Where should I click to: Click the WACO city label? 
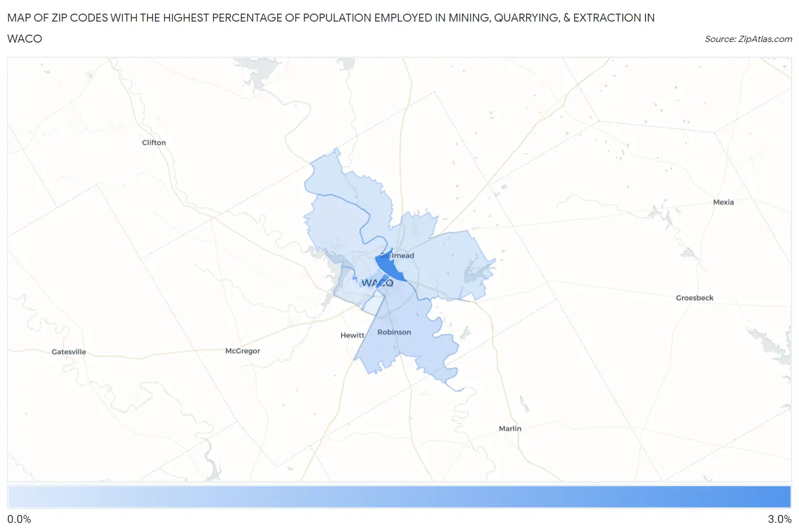(x=377, y=283)
